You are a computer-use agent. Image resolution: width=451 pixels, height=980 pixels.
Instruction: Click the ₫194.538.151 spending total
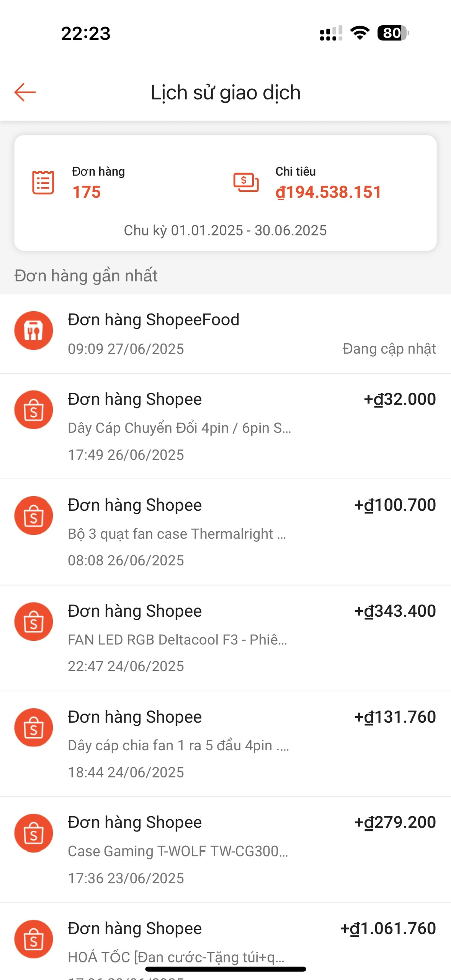(328, 192)
